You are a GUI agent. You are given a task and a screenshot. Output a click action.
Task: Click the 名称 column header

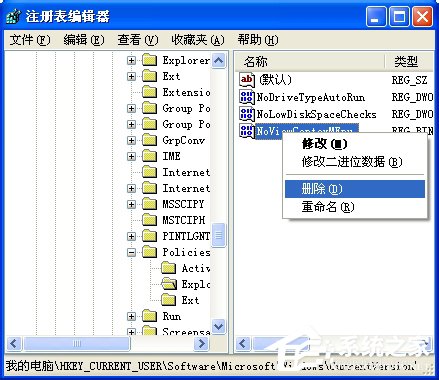[309, 62]
